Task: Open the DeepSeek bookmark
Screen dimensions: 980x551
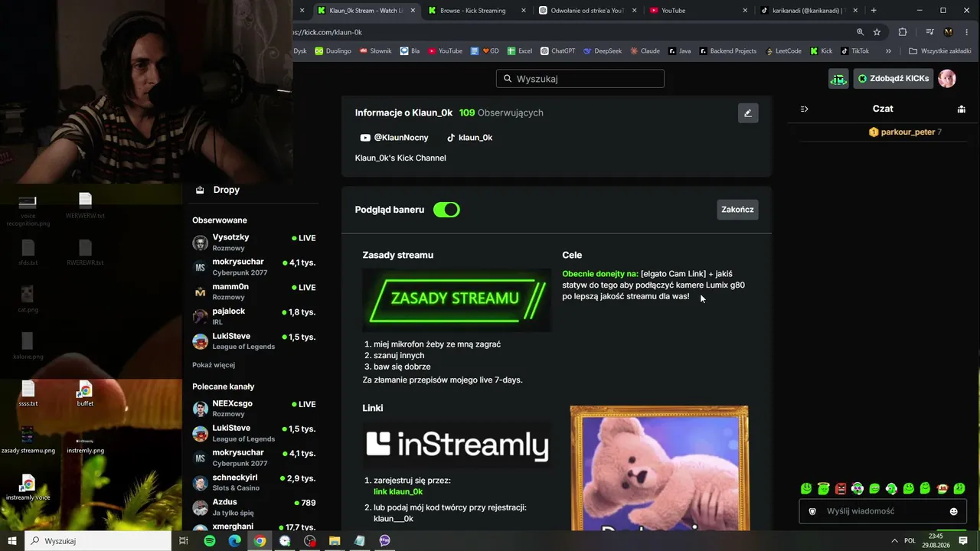Action: coord(603,51)
